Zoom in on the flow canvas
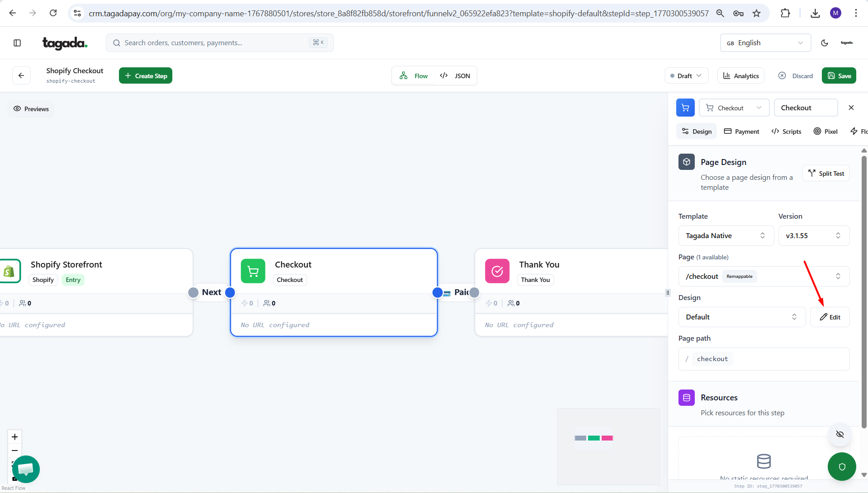Viewport: 868px width, 493px height. click(x=15, y=437)
